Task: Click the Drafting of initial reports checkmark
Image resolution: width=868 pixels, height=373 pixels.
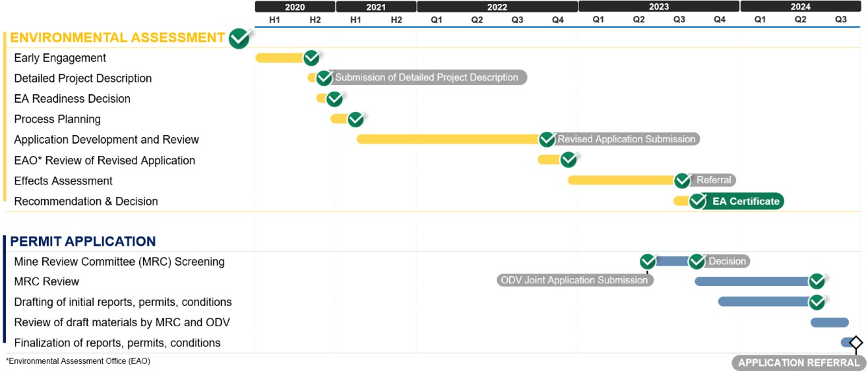Action: [817, 302]
